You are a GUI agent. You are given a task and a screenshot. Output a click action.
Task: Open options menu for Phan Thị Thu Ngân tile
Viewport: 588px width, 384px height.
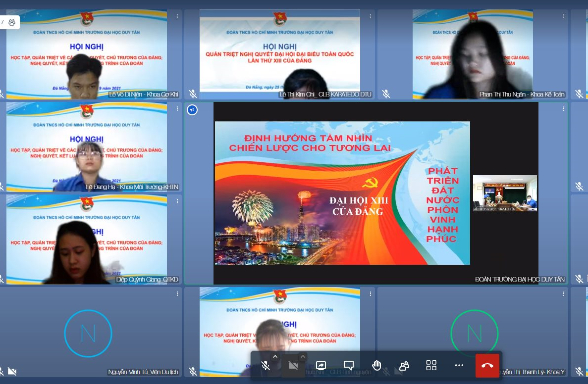[x=564, y=16]
